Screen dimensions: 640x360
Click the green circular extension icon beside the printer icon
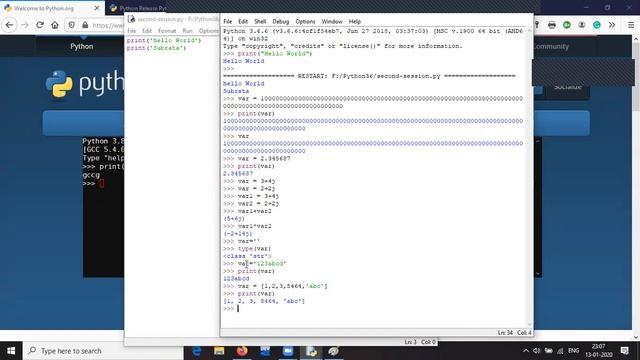click(x=567, y=25)
